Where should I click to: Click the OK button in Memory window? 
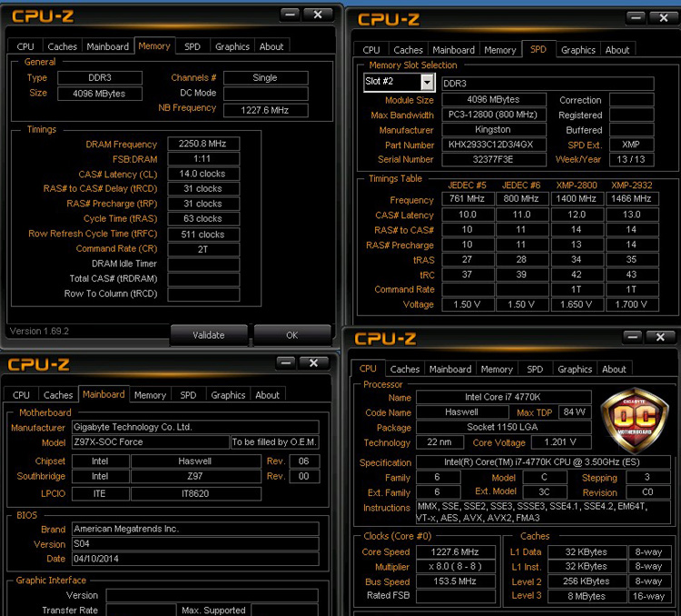pyautogui.click(x=291, y=335)
